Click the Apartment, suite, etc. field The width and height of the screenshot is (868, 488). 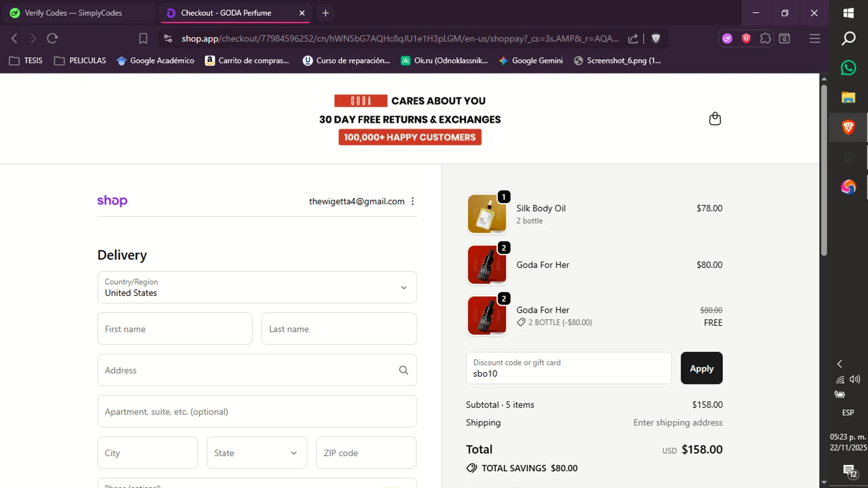257,412
